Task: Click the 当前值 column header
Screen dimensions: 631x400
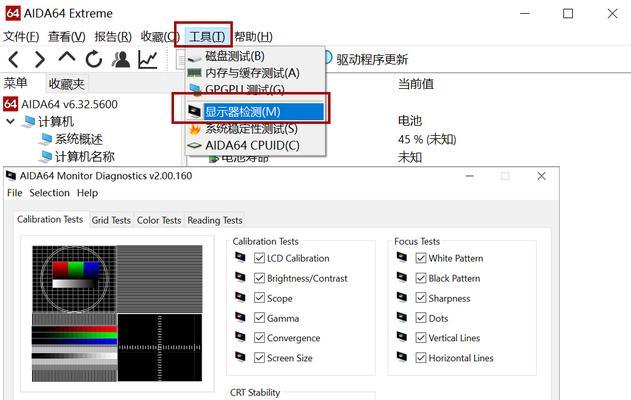Action: point(416,84)
